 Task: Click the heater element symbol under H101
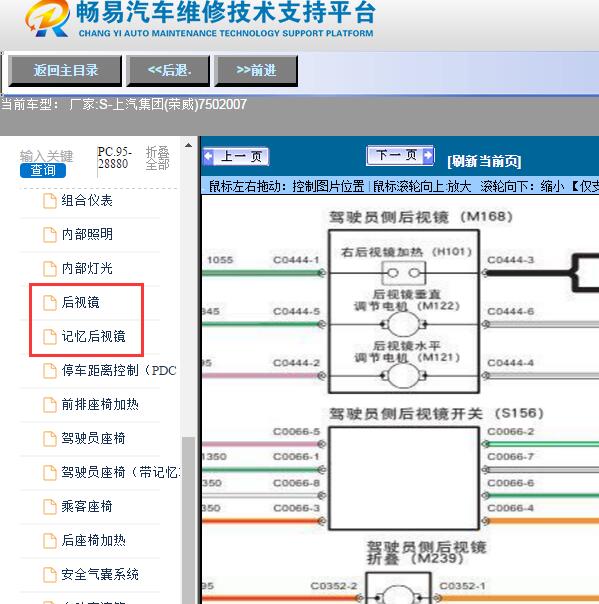tap(404, 273)
